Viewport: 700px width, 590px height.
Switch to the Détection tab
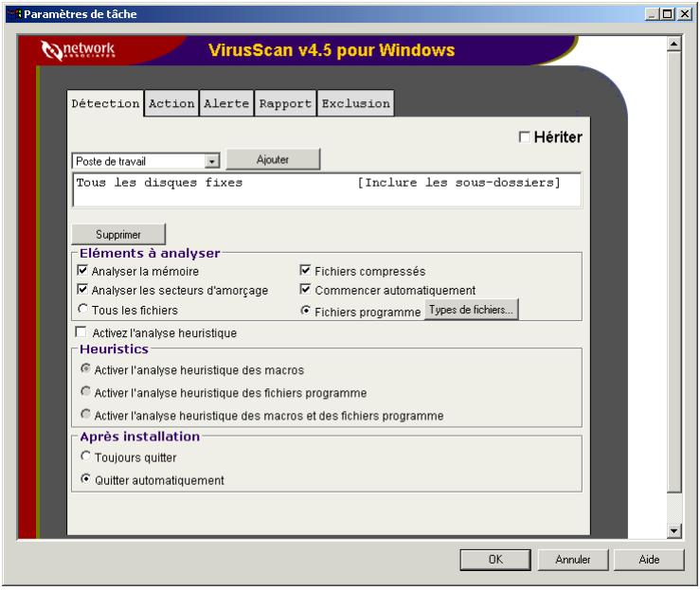click(x=105, y=103)
